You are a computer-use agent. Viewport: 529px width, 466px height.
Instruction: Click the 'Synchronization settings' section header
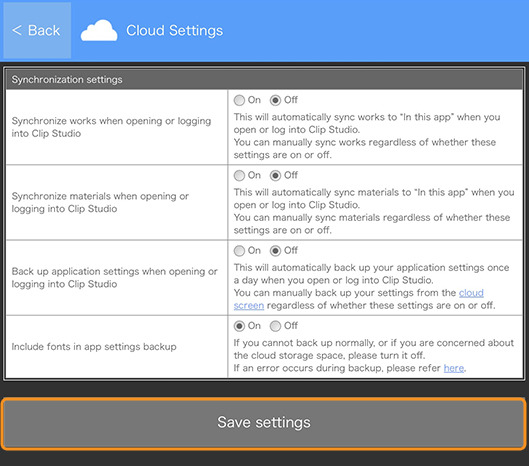pyautogui.click(x=264, y=80)
